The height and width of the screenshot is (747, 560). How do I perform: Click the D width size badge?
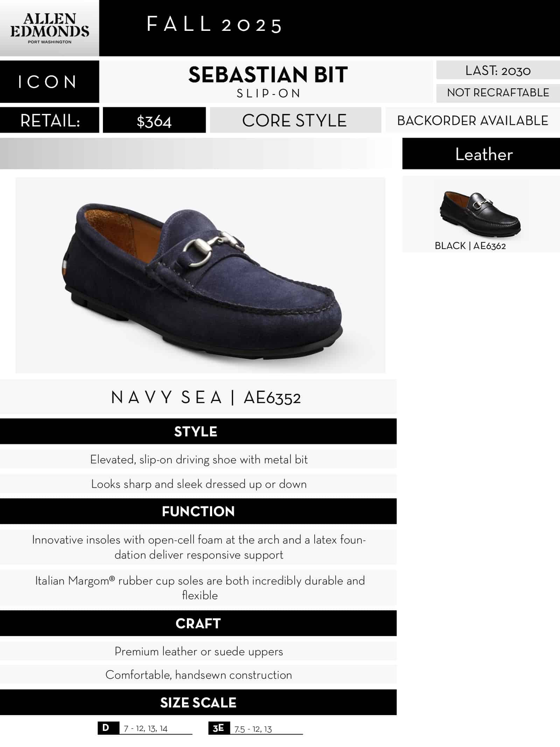(106, 728)
